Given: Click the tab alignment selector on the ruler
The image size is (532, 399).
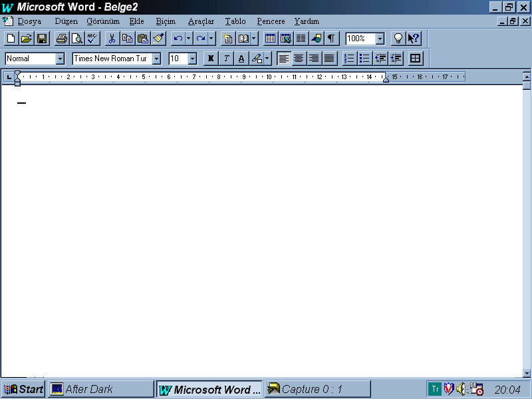Looking at the screenshot, I should [9, 77].
